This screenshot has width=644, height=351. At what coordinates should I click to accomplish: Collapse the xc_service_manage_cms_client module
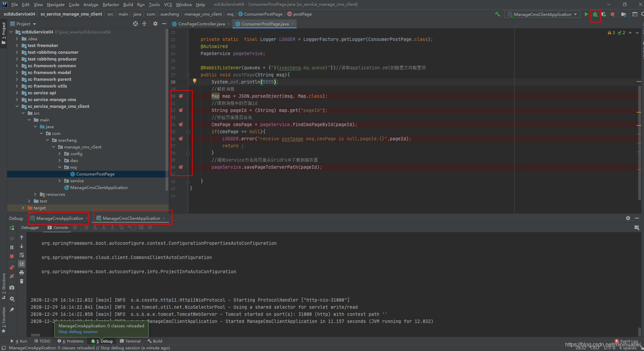(17, 107)
